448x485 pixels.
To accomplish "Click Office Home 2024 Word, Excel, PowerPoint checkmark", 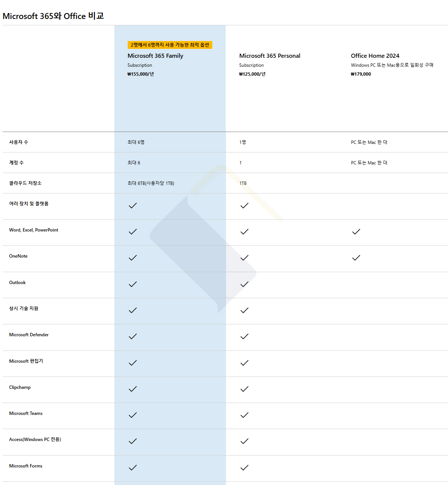I will pos(356,232).
